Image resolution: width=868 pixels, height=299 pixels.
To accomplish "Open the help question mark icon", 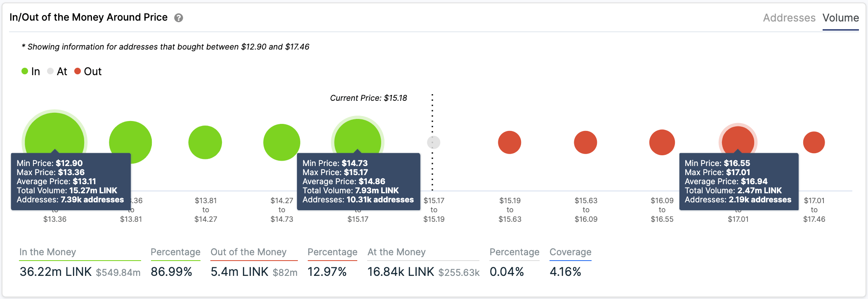I will click(x=179, y=18).
